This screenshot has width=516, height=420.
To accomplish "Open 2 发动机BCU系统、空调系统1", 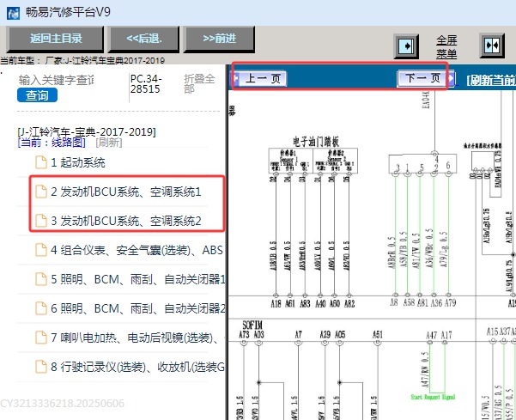I will [x=126, y=192].
